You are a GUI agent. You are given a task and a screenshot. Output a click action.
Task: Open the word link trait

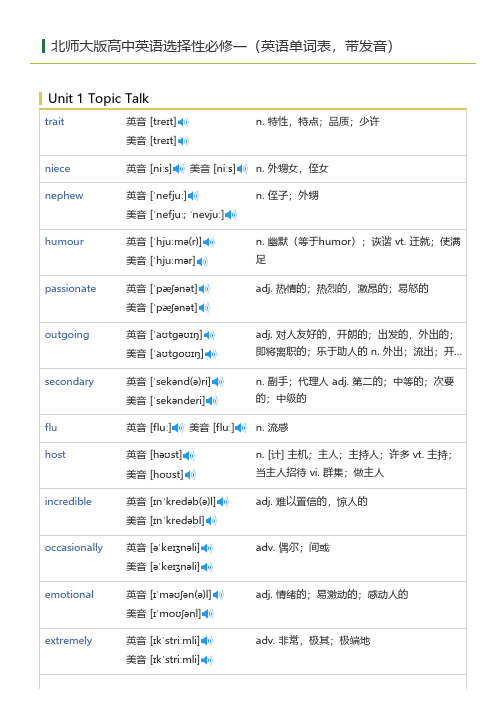tap(55, 121)
